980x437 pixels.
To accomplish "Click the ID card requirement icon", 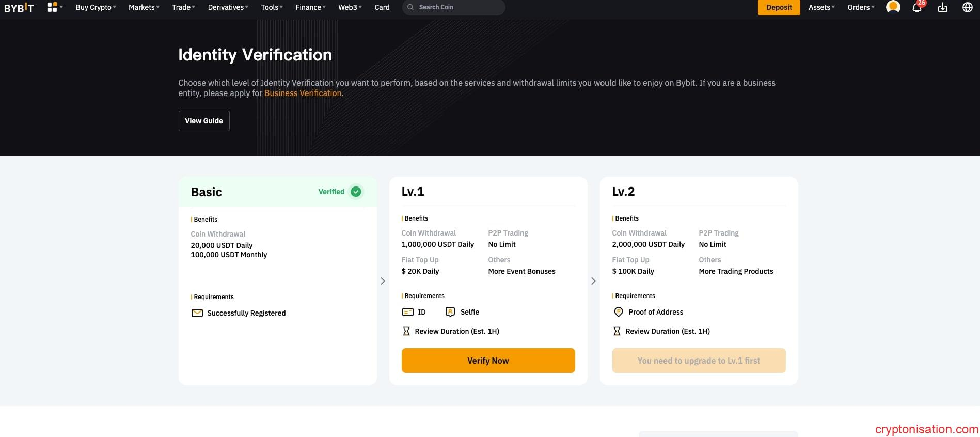I will coord(407,312).
